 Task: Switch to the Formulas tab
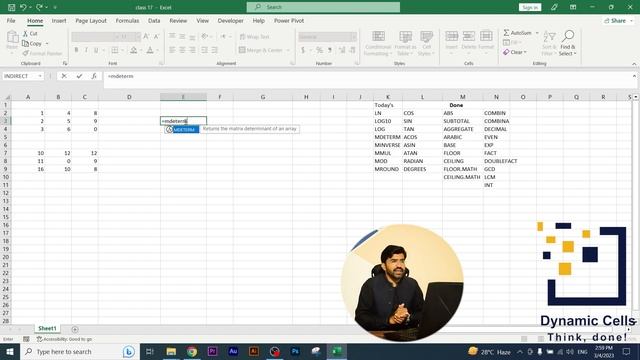click(x=127, y=20)
